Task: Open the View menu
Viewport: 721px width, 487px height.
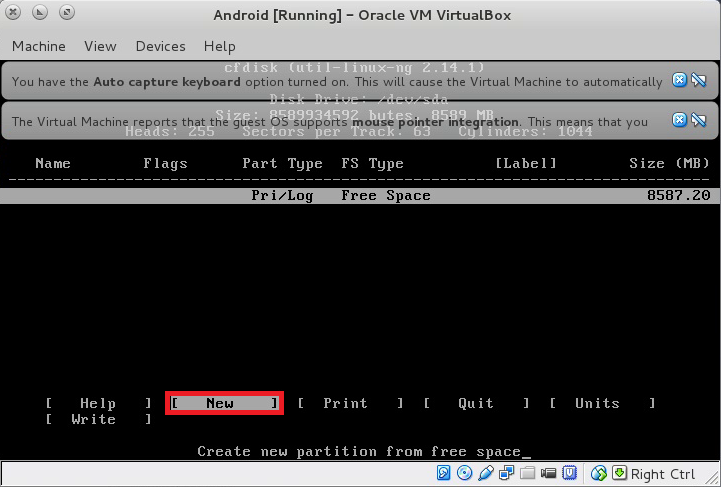Action: [x=100, y=46]
